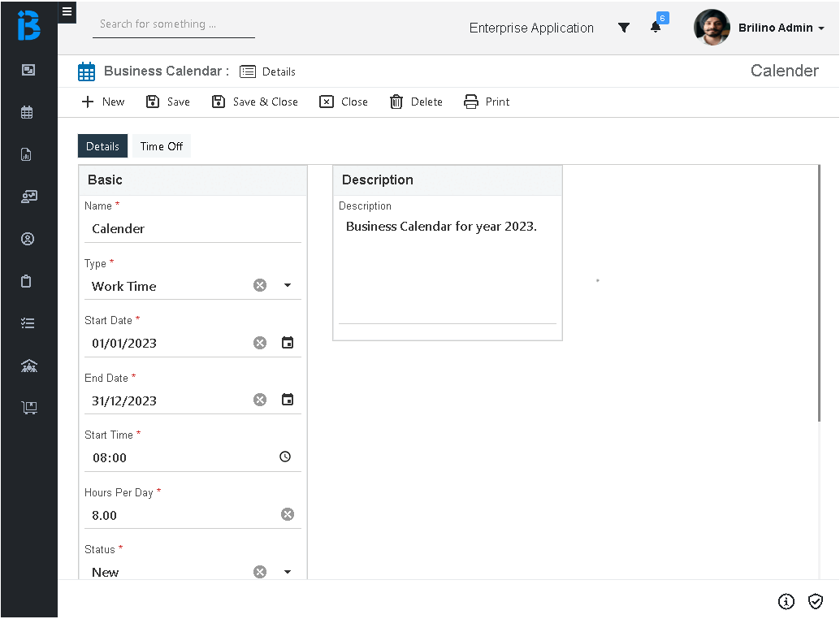This screenshot has width=840, height=619.
Task: Click Save & Close button
Action: (x=254, y=102)
